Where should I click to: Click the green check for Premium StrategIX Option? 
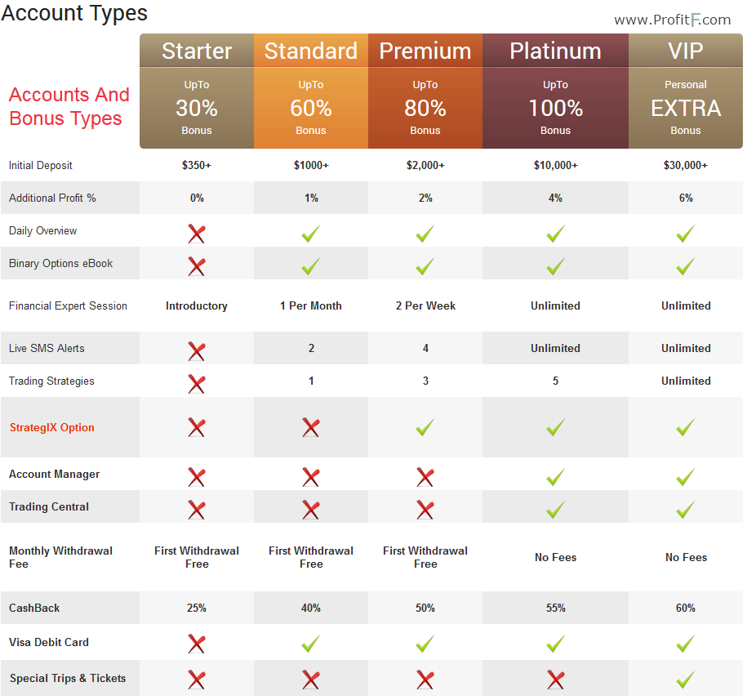(x=425, y=427)
